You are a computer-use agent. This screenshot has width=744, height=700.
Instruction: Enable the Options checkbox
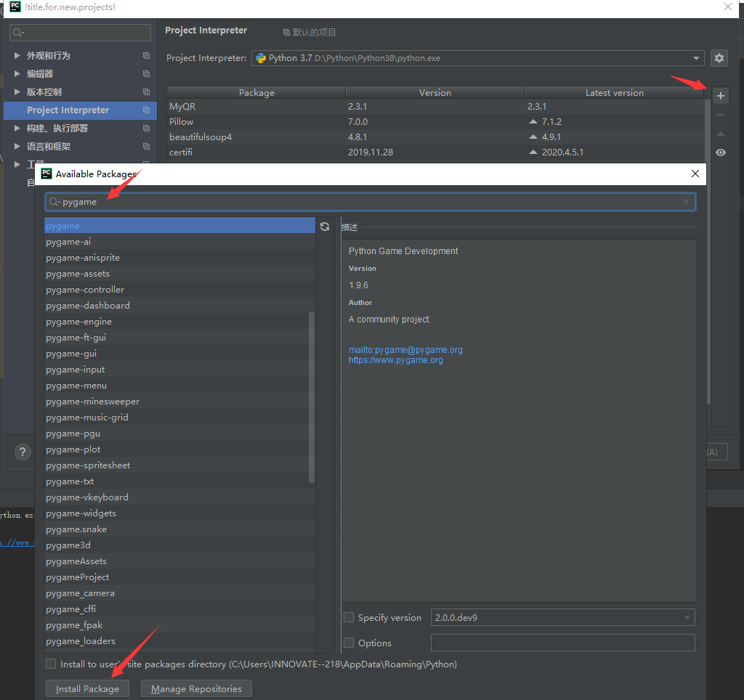click(349, 643)
